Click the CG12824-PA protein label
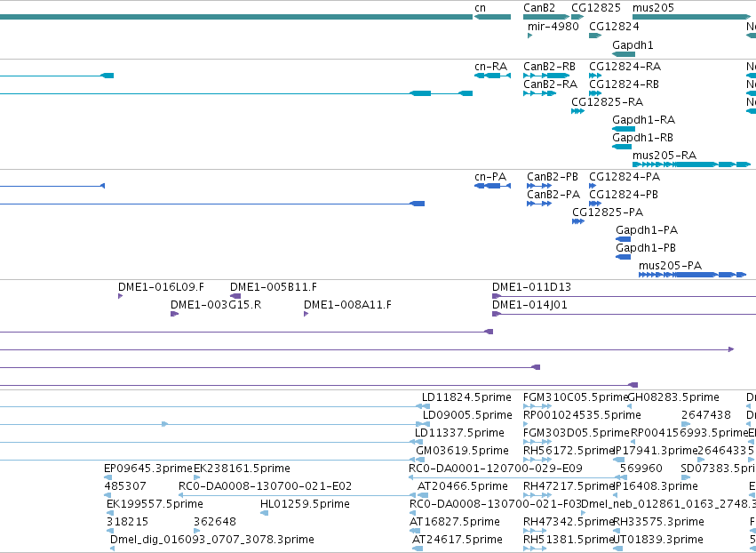 [625, 177]
